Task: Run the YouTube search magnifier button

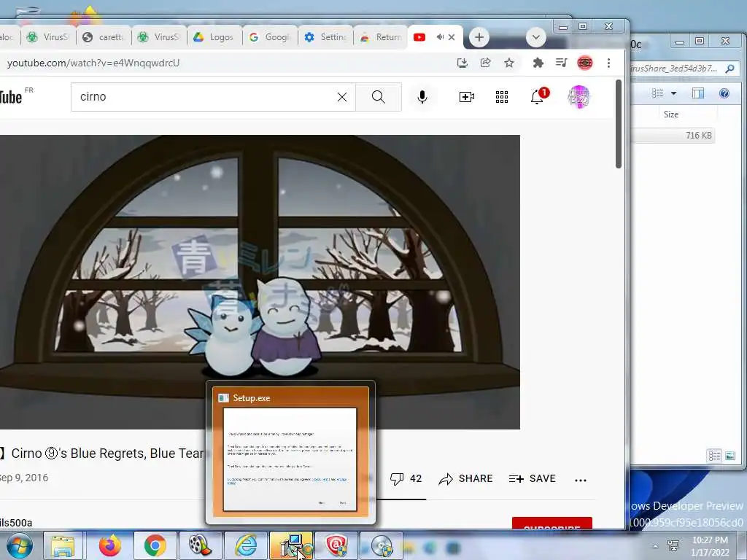Action: pos(379,97)
